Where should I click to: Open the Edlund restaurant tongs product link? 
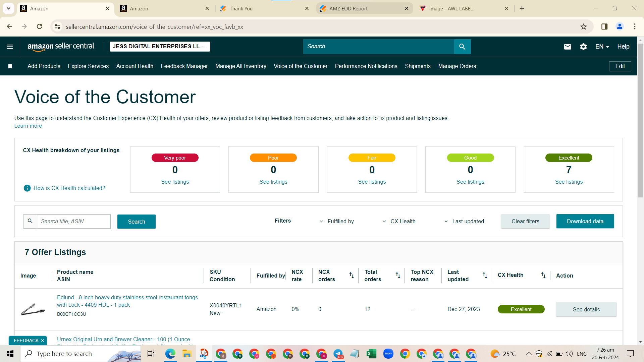[127, 301]
